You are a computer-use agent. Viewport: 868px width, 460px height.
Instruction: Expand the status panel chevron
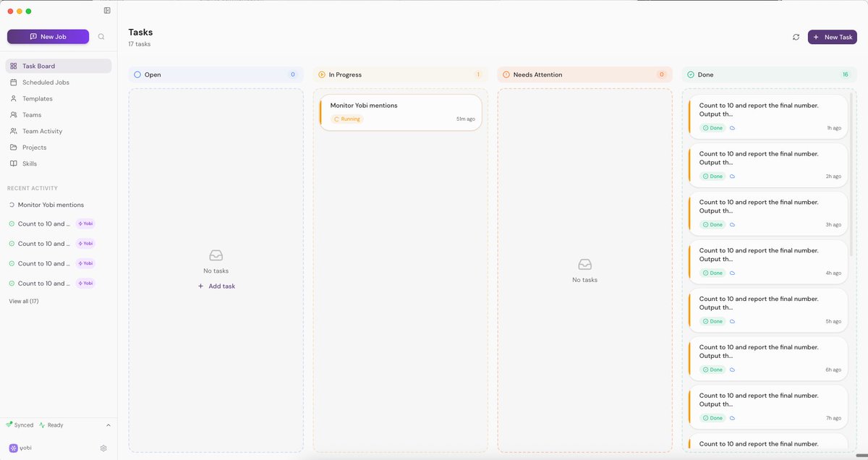(109, 425)
